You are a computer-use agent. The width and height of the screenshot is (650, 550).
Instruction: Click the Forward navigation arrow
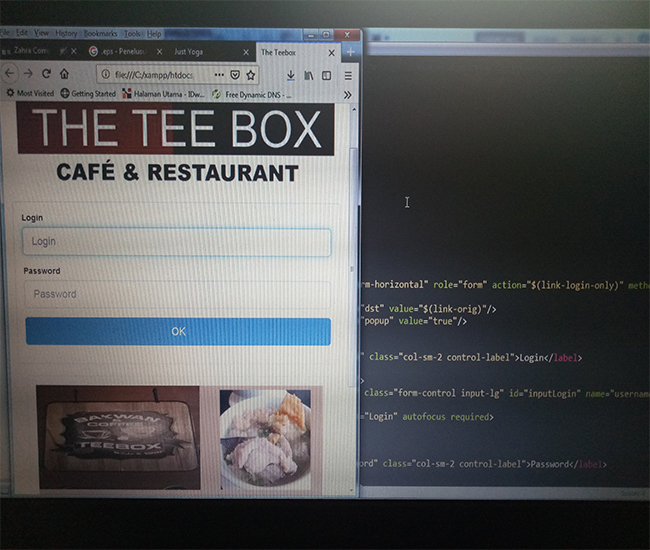27,74
